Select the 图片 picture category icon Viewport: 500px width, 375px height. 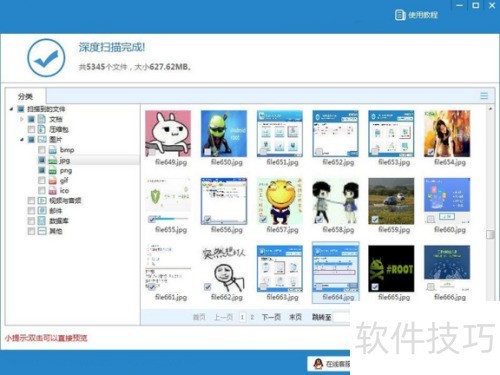[x=42, y=139]
